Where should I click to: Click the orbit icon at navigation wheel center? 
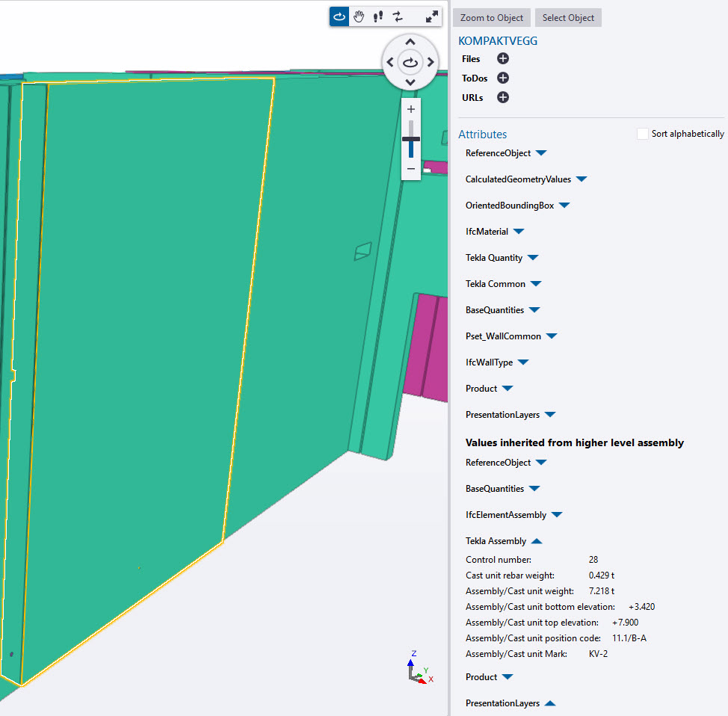pyautogui.click(x=410, y=62)
